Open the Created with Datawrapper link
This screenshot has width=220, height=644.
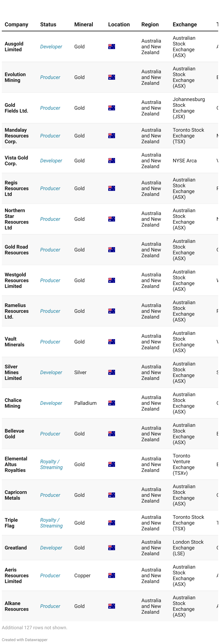point(25,639)
